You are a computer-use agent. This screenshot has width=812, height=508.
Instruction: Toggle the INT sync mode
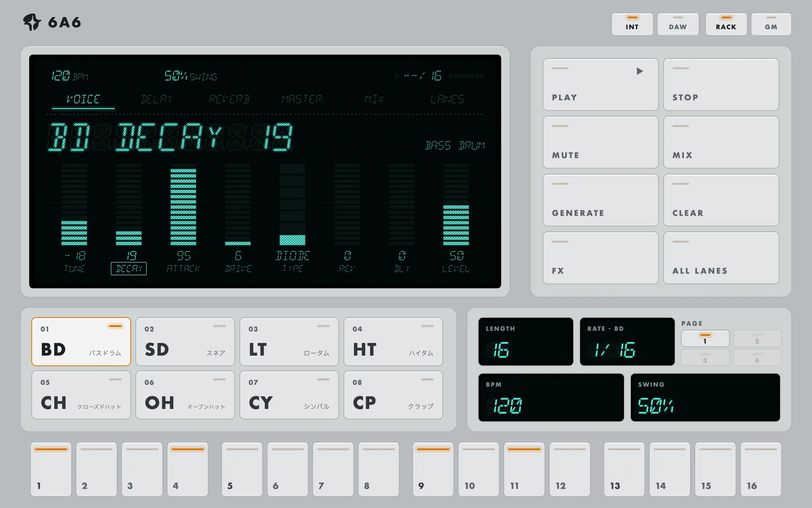tap(632, 24)
